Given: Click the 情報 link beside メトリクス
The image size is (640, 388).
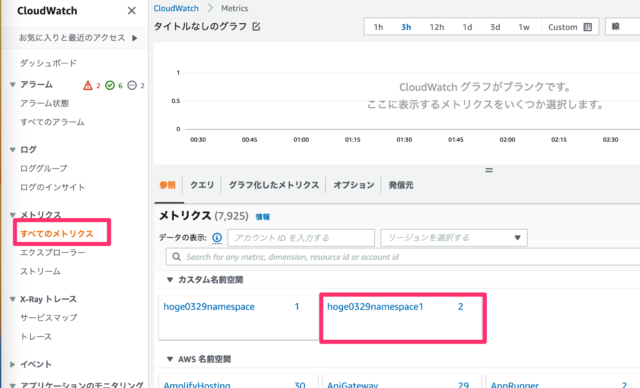Looking at the screenshot, I should coord(262,217).
